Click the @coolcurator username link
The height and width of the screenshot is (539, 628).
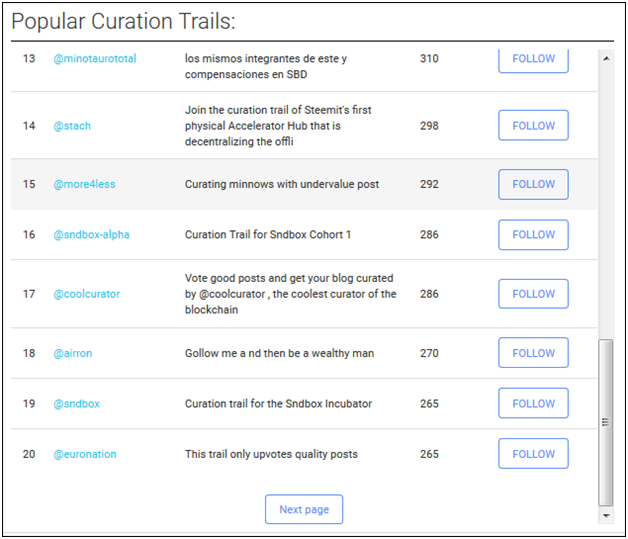[x=86, y=294]
